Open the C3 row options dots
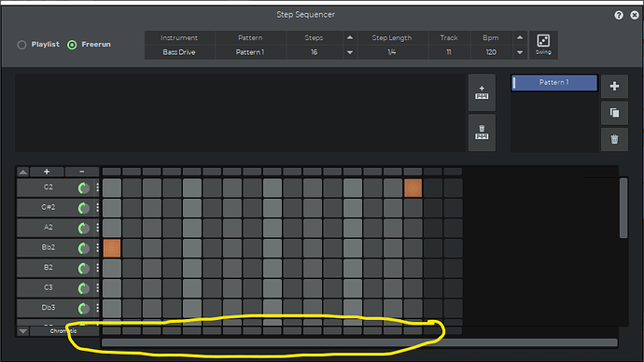This screenshot has height=362, width=644. 97,288
